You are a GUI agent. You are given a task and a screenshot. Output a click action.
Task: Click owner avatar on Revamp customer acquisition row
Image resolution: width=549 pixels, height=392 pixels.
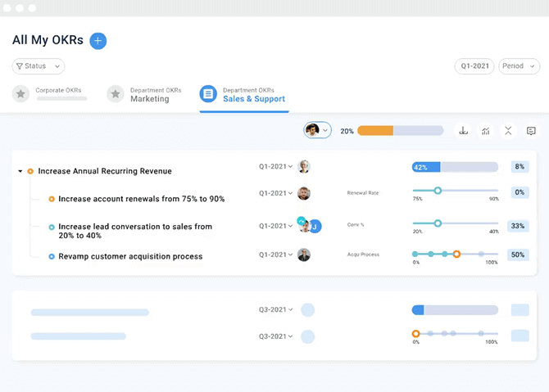304,255
